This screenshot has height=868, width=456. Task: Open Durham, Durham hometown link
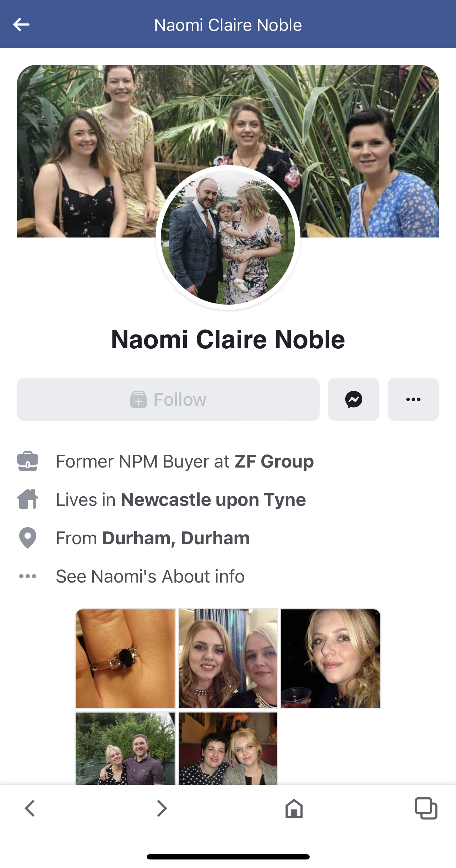(176, 538)
